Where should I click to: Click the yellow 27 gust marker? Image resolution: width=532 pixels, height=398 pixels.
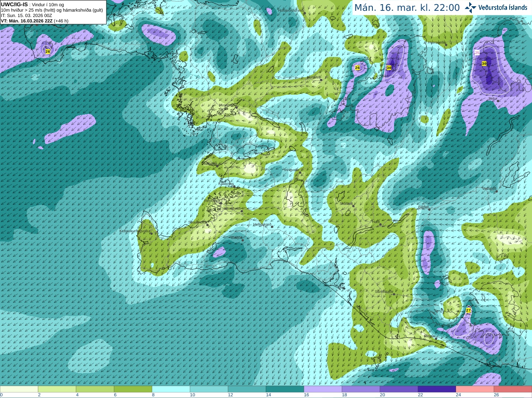tap(468, 310)
